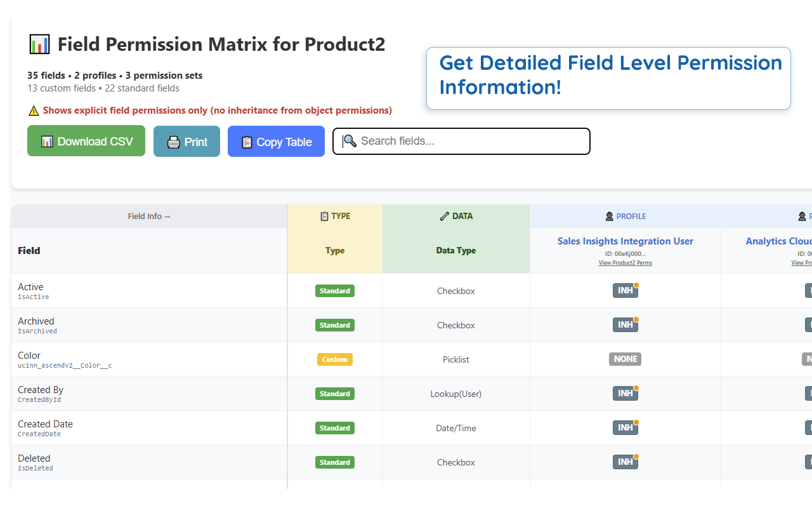Image resolution: width=812 pixels, height=508 pixels.
Task: Click the Get Detailed Field Level Permission banner
Action: tap(608, 78)
